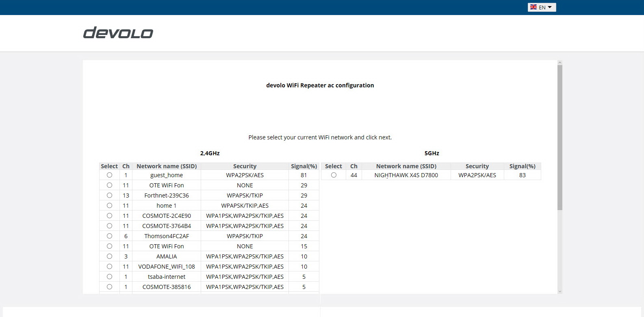Click the signal value "83" for NIGHTHAWK
644x317 pixels.
click(x=523, y=175)
